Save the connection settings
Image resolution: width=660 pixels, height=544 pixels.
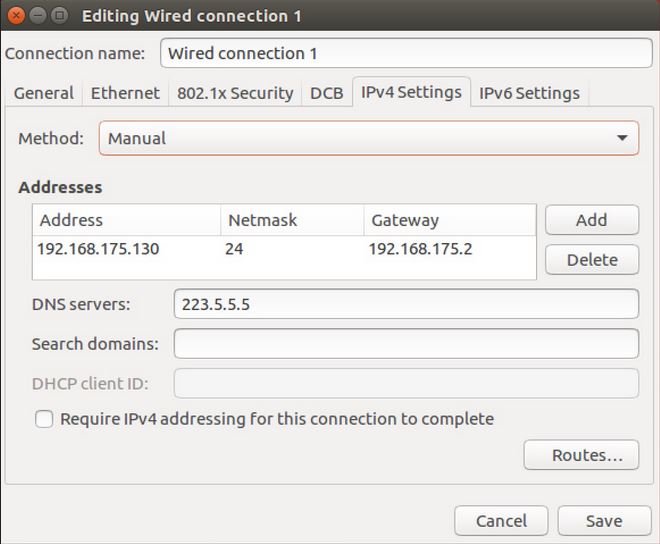(x=604, y=521)
